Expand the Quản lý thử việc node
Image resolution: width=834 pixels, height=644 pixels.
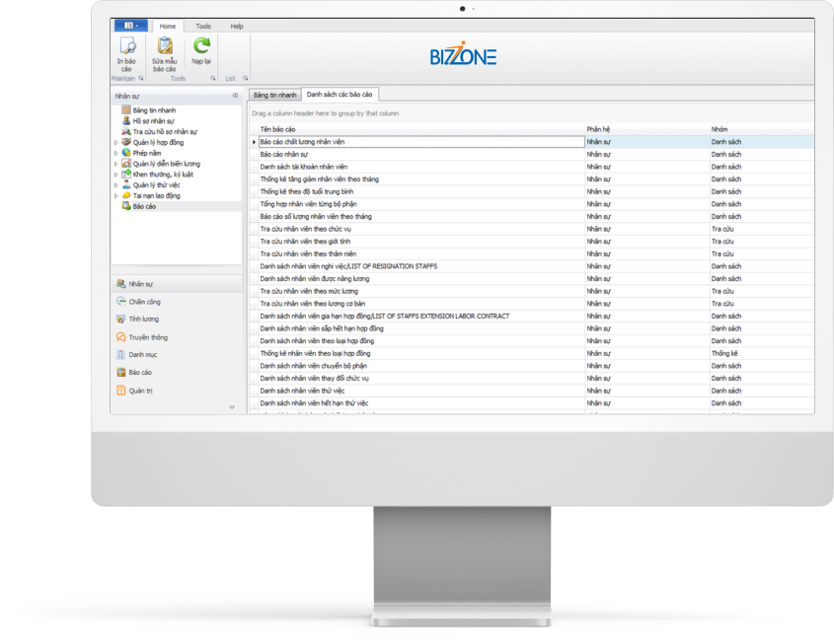click(x=115, y=184)
